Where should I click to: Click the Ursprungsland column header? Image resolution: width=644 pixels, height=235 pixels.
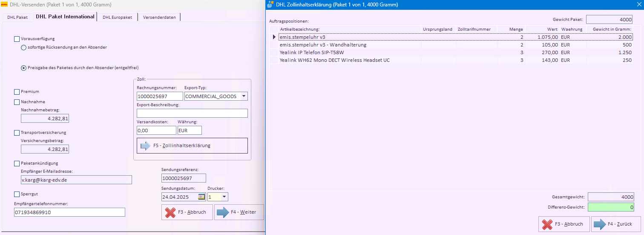coord(438,29)
